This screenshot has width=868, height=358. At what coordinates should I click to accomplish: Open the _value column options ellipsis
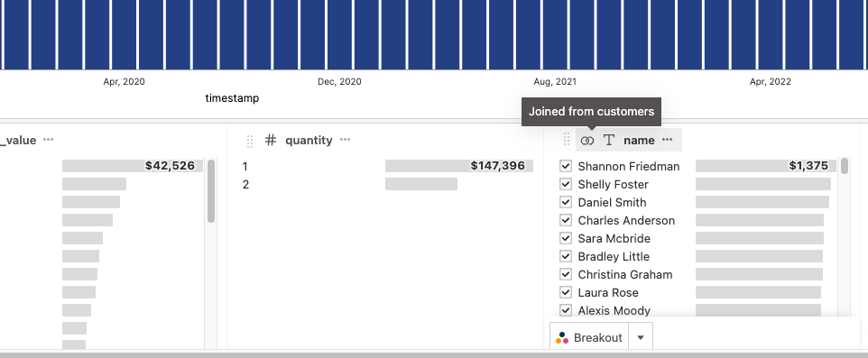(48, 140)
